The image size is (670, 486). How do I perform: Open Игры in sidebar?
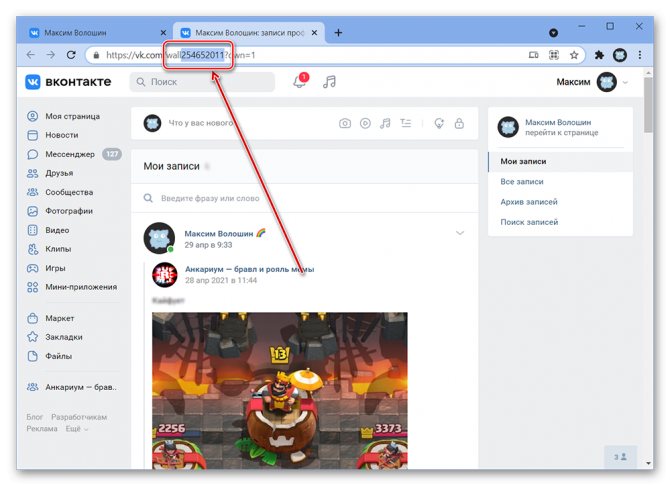pyautogui.click(x=46, y=268)
